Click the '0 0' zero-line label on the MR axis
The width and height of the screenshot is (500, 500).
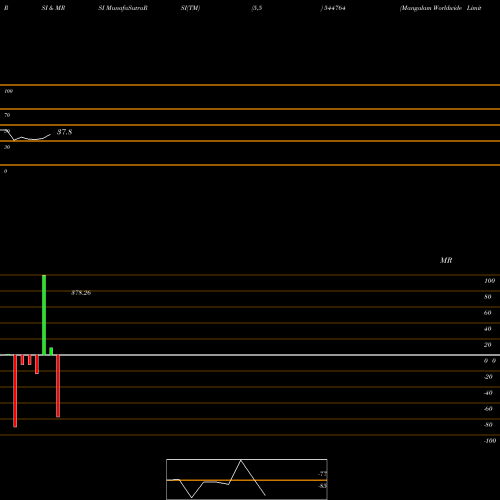[x=490, y=361]
